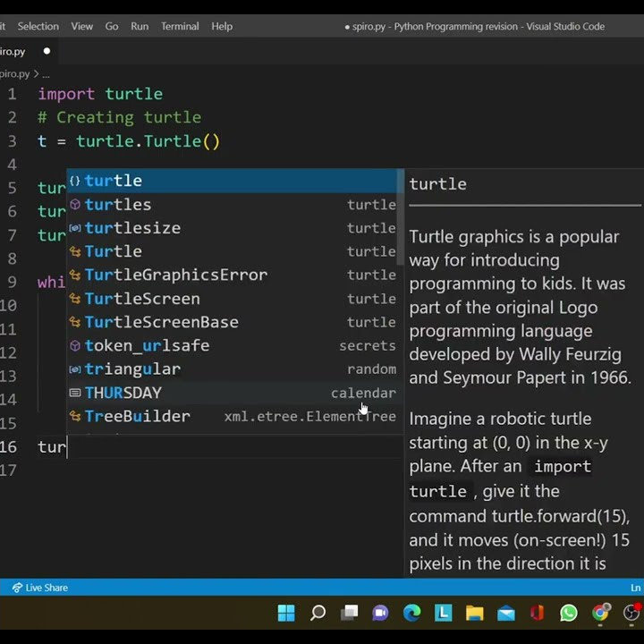Image resolution: width=644 pixels, height=644 pixels.
Task: Click the 'turtle' documentation panel heading
Action: click(x=437, y=184)
